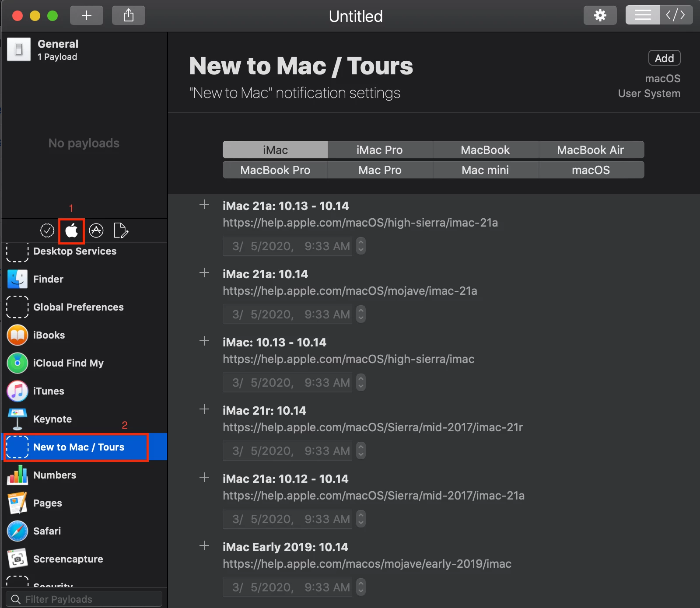Switch to the MacBook tab
This screenshot has height=608, width=700.
click(x=486, y=150)
